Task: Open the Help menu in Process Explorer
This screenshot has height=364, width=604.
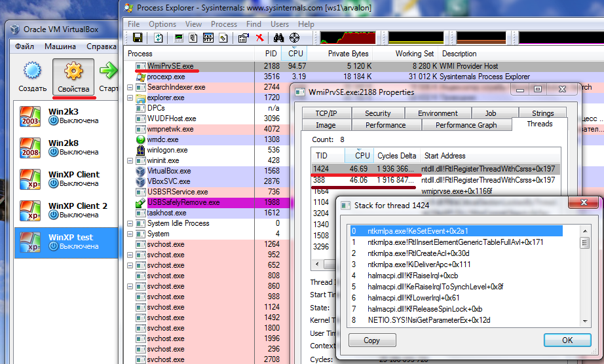Action: tap(306, 24)
